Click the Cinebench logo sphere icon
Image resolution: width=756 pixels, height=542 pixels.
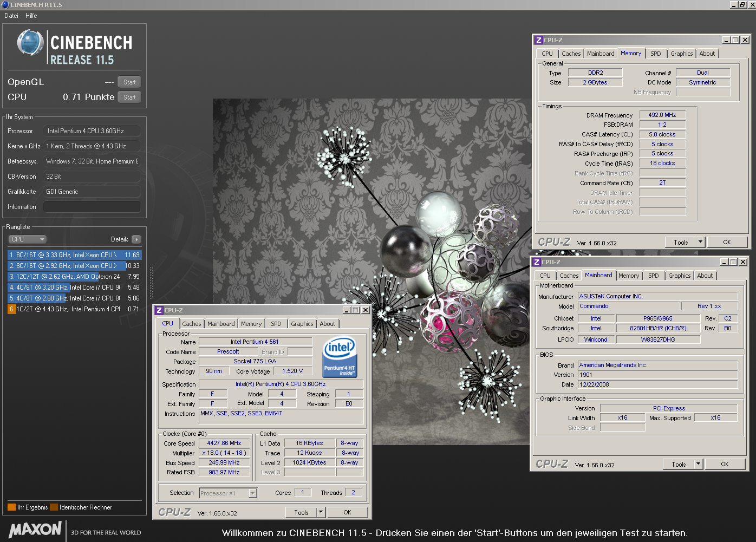(30, 43)
